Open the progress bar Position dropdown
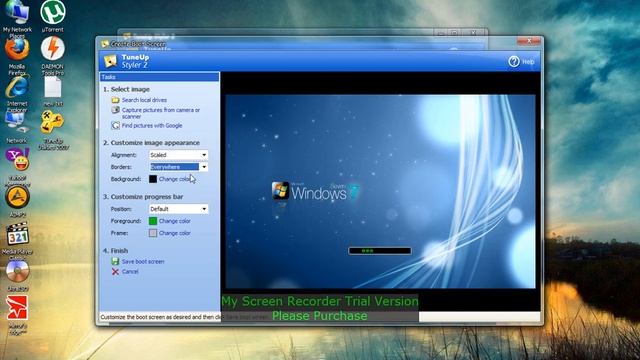Viewport: 640px width, 360px height. 178,209
